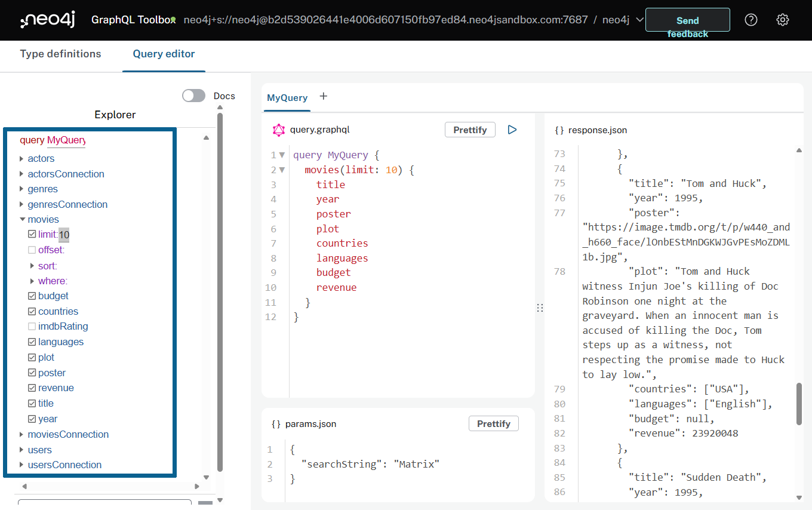
Task: Uncheck the limit argument checkbox
Action: (32, 235)
